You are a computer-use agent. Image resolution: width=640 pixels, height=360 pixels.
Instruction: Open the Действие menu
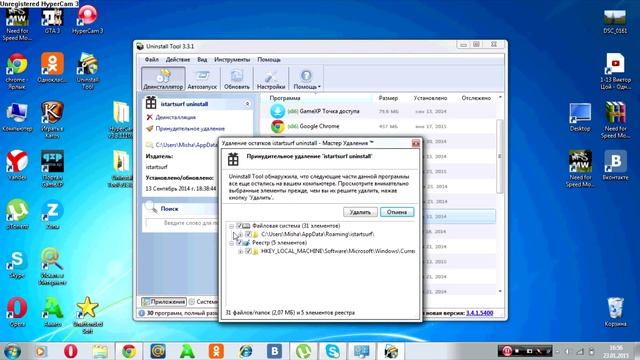(x=178, y=60)
